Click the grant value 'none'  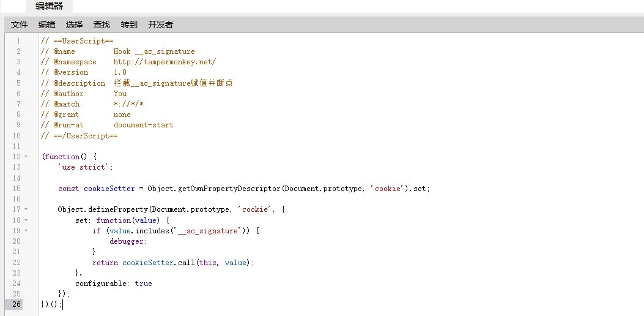click(x=122, y=115)
